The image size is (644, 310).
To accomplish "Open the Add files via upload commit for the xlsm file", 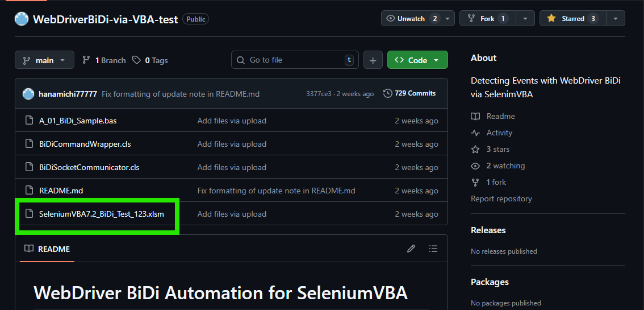I will 232,214.
